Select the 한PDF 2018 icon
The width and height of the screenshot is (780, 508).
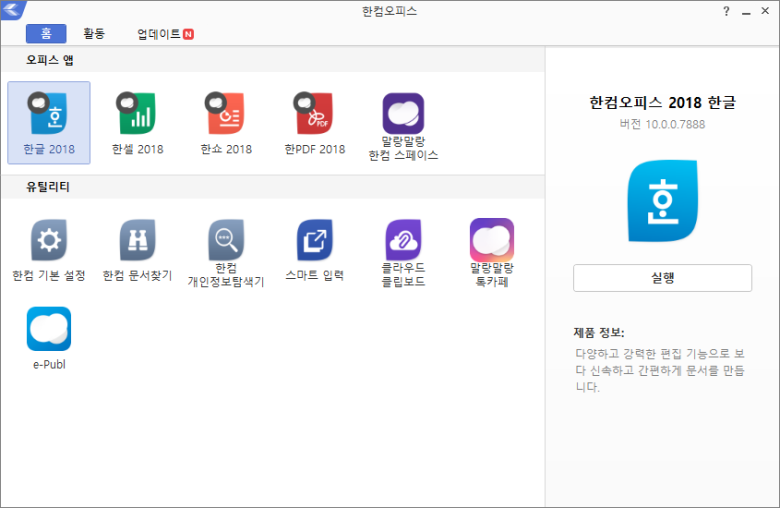[315, 123]
